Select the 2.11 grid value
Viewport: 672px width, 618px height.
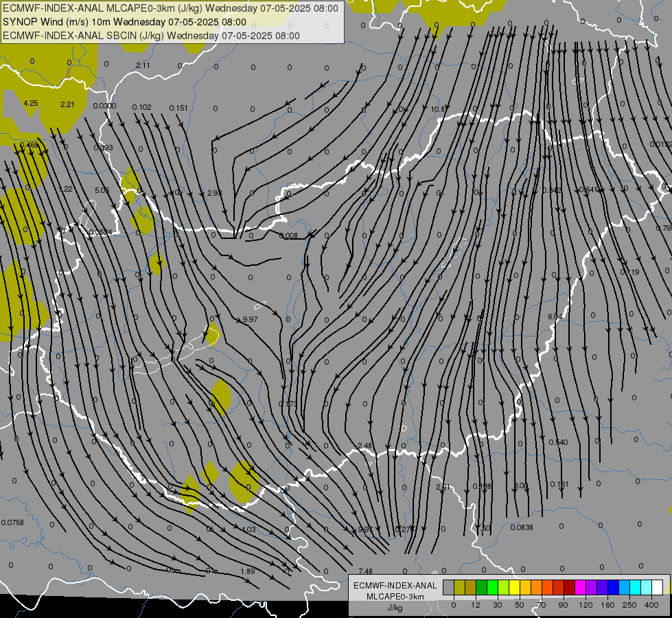tap(143, 65)
